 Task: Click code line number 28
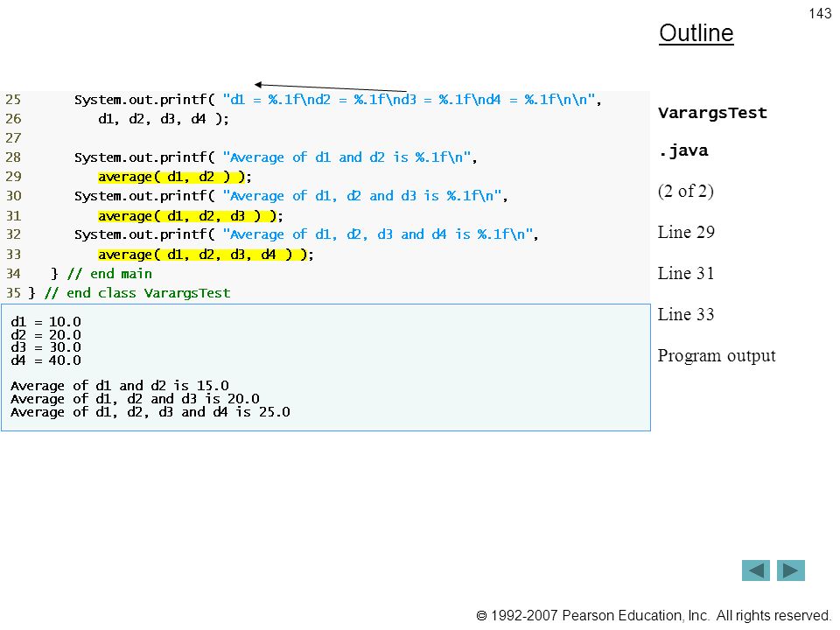13,157
